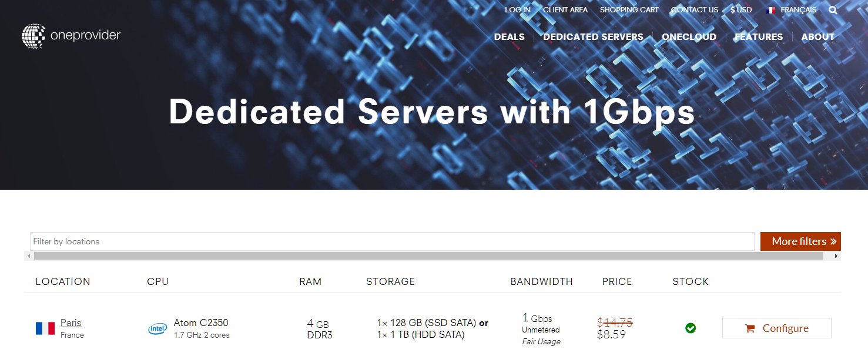Click the green in-stock checkmark icon
Viewport: 868px width, 356px height.
(691, 328)
